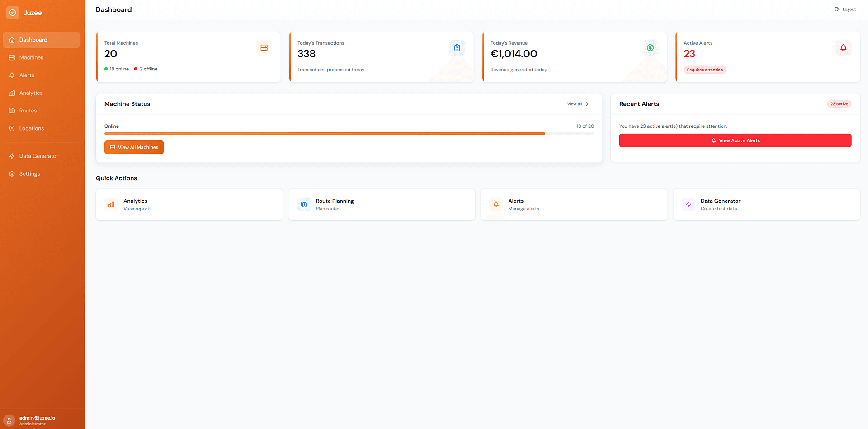Open Machines in the sidebar
The height and width of the screenshot is (429, 868).
(31, 57)
